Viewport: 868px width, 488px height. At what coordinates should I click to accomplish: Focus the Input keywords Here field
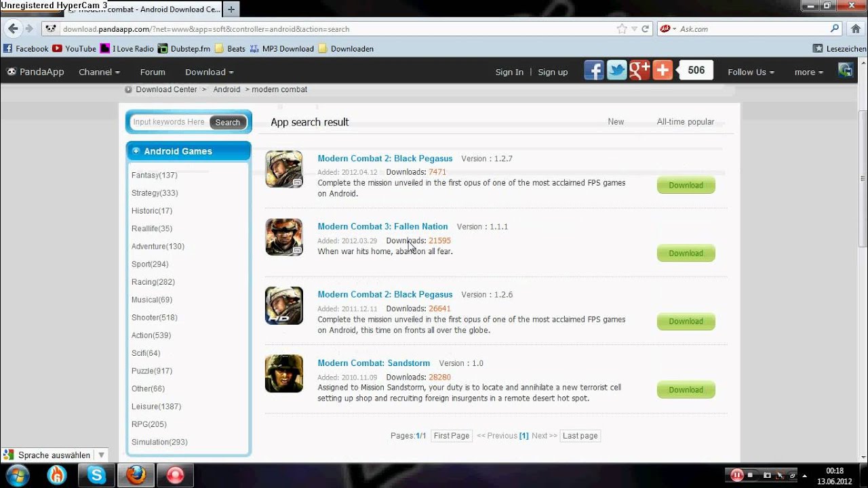pos(170,122)
